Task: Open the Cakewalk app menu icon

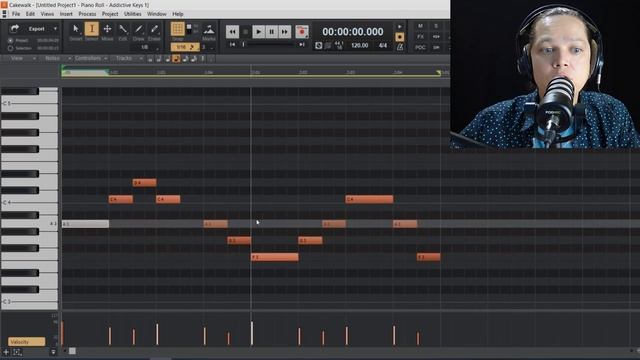Action: pos(4,14)
